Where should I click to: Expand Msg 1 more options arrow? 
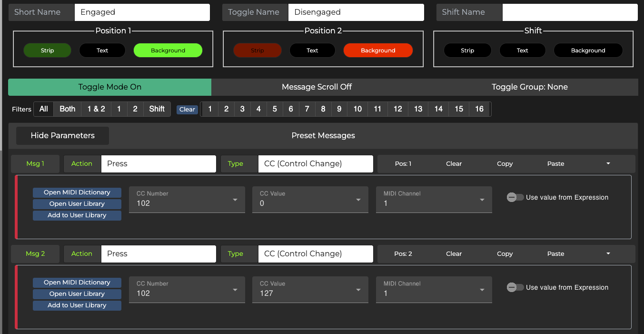click(x=608, y=163)
